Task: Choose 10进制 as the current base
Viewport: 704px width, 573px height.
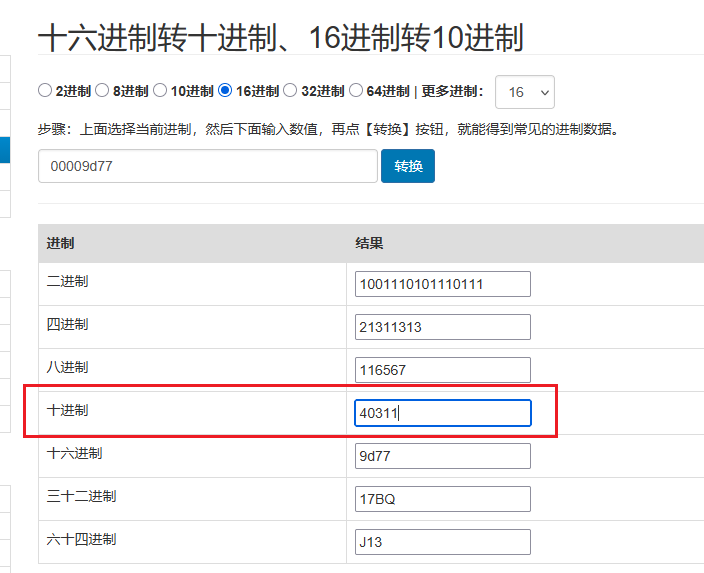Action: coord(160,91)
